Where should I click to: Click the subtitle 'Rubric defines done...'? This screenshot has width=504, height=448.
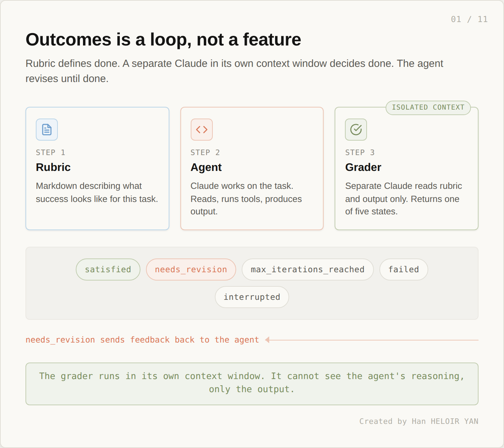coord(234,71)
